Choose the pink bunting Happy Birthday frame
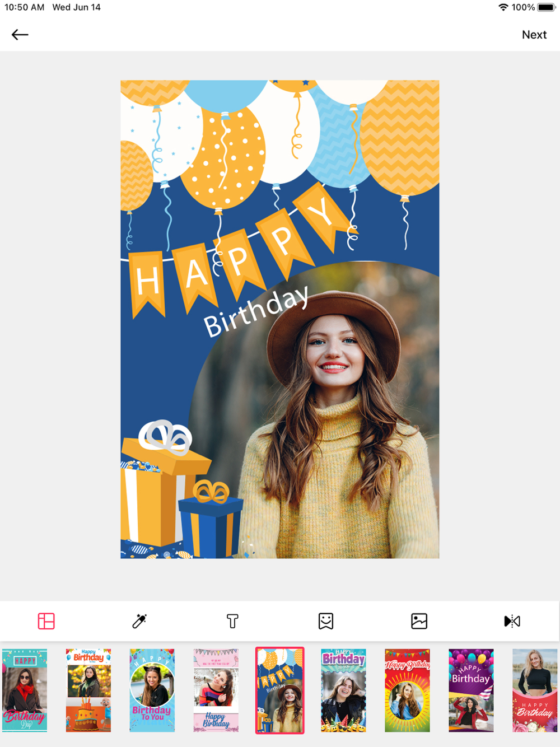The width and height of the screenshot is (560, 747). point(216,690)
